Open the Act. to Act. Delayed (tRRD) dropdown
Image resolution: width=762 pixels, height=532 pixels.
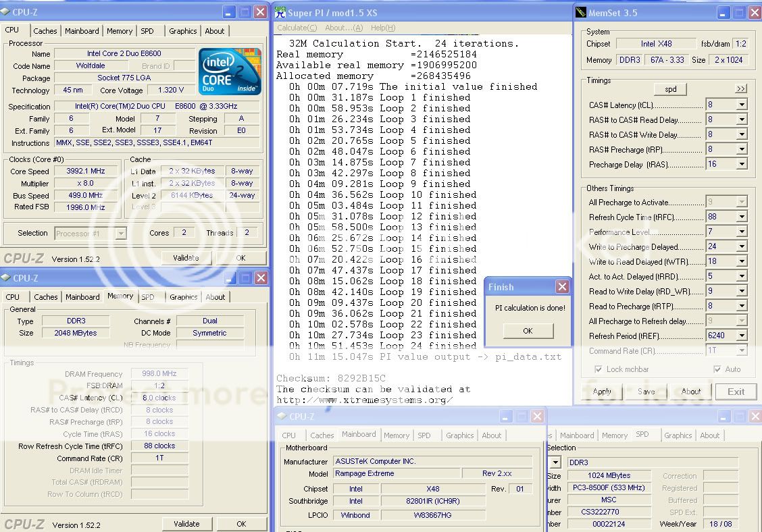point(742,276)
